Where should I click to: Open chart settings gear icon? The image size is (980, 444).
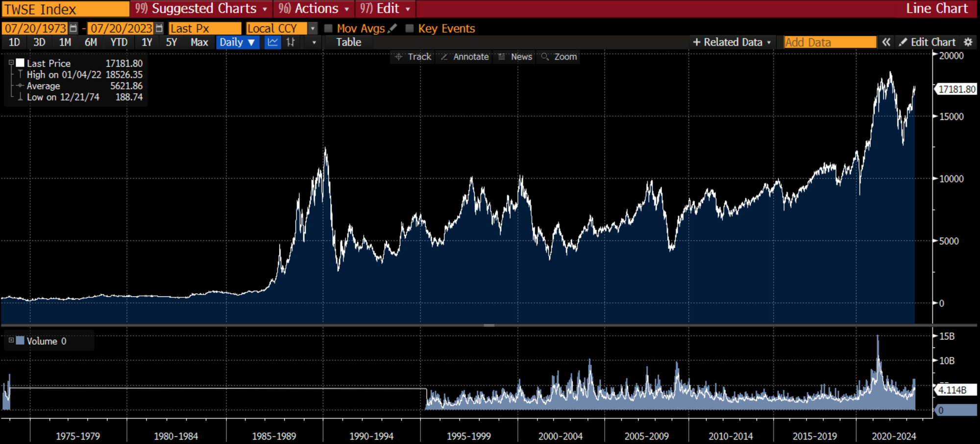pos(968,42)
